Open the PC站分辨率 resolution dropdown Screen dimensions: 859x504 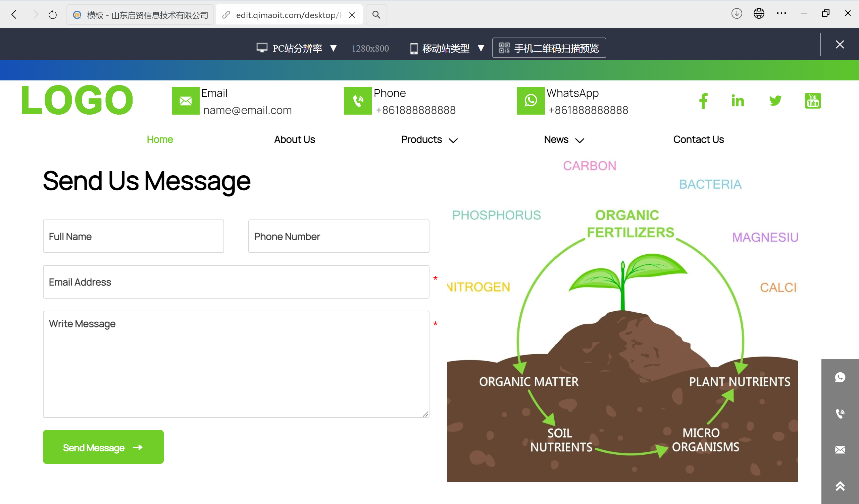(297, 48)
